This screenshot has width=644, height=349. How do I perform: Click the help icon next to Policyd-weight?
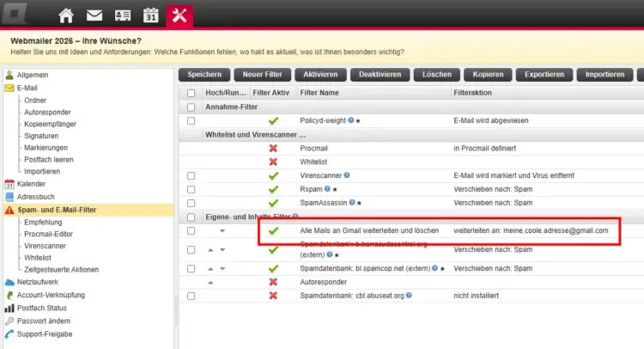[x=350, y=120]
